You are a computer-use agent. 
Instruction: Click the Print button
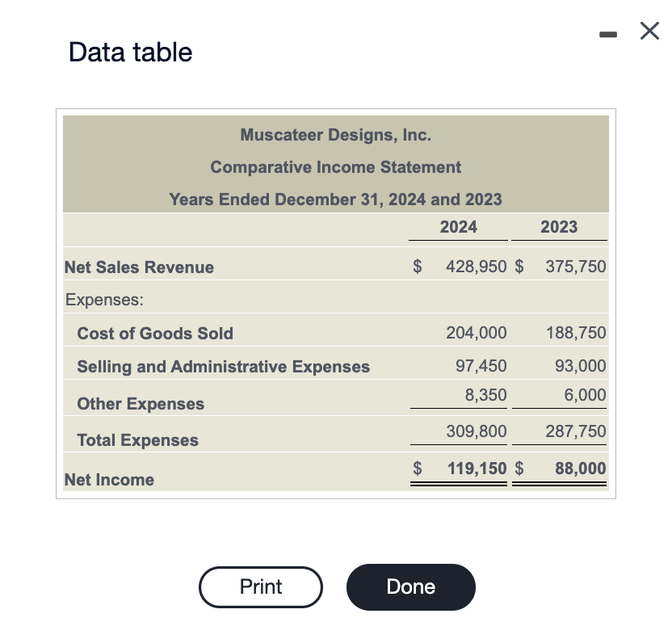261,587
